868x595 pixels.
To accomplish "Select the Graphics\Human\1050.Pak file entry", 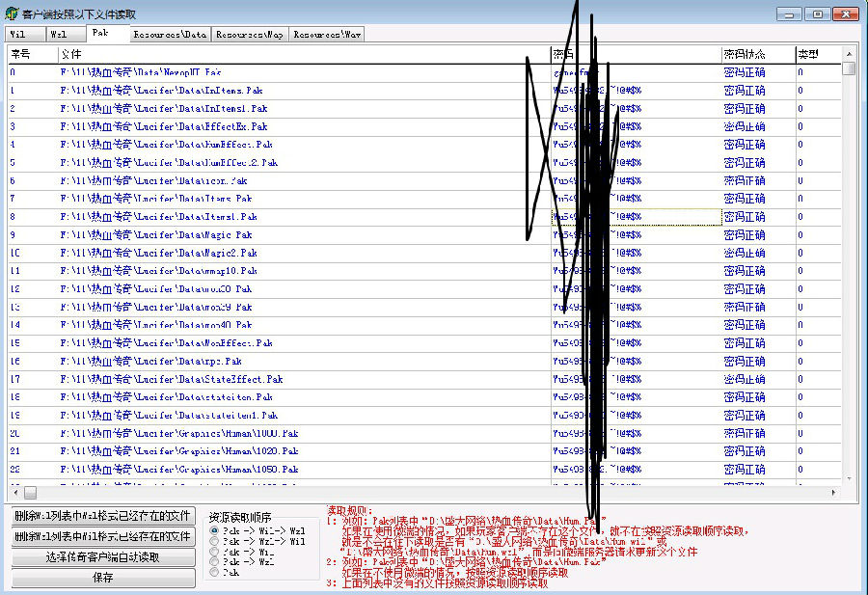I will click(178, 470).
